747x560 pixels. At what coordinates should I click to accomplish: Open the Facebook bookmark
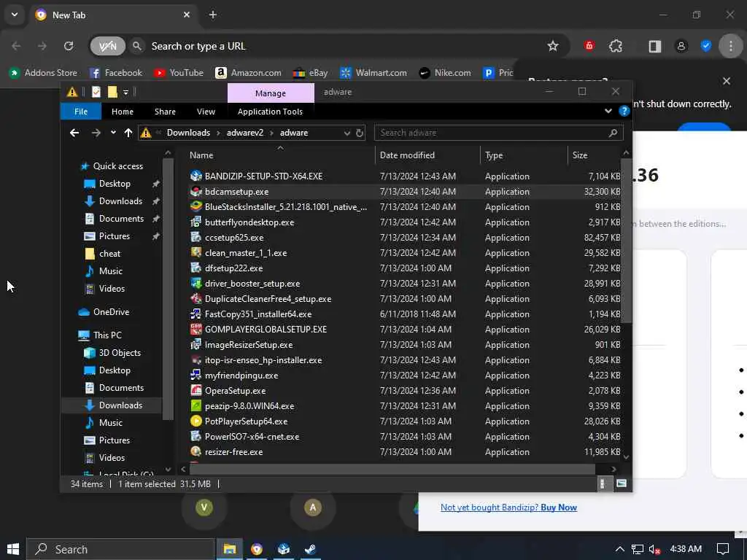click(116, 73)
